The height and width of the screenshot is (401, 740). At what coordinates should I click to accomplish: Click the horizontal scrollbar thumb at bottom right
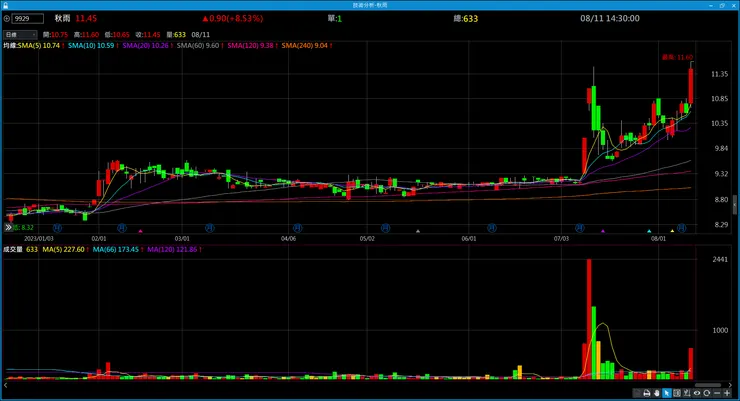click(x=707, y=385)
